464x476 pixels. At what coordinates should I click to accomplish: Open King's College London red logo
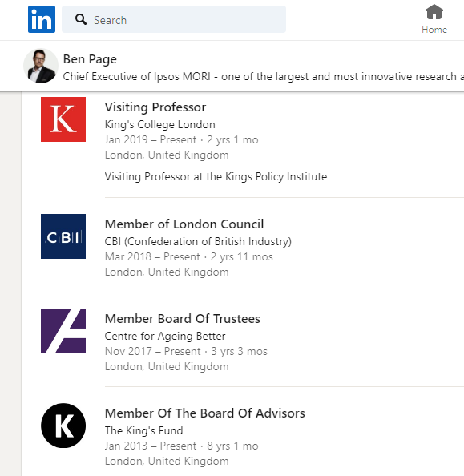pyautogui.click(x=63, y=119)
